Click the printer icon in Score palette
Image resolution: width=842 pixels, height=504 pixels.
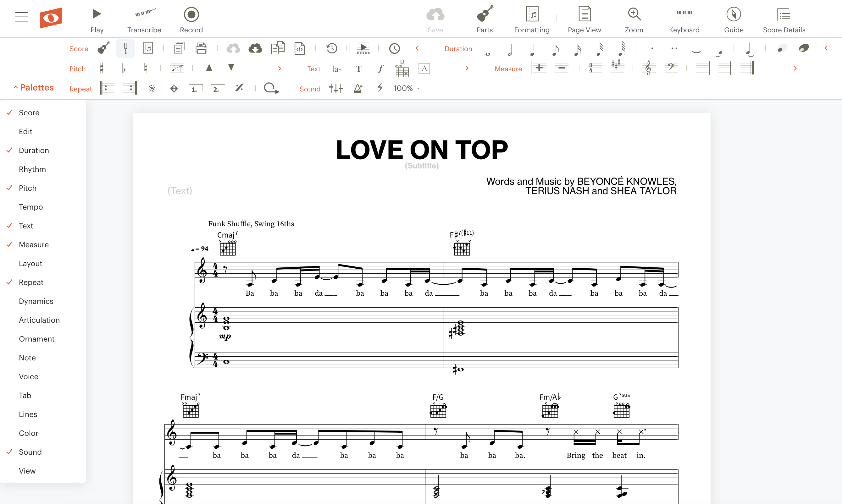pos(202,48)
